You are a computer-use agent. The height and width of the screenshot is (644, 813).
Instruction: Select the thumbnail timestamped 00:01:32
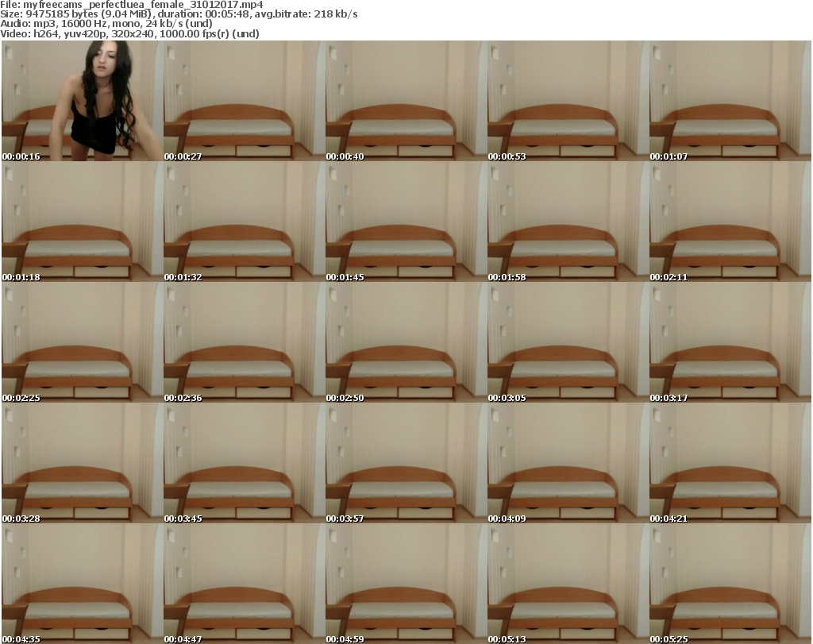pos(245,222)
